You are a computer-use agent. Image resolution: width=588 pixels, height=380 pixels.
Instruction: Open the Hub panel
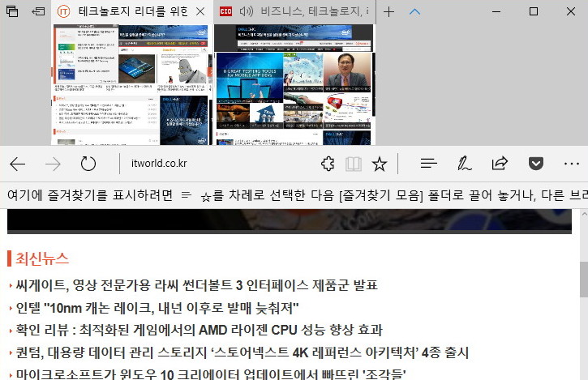[428, 164]
